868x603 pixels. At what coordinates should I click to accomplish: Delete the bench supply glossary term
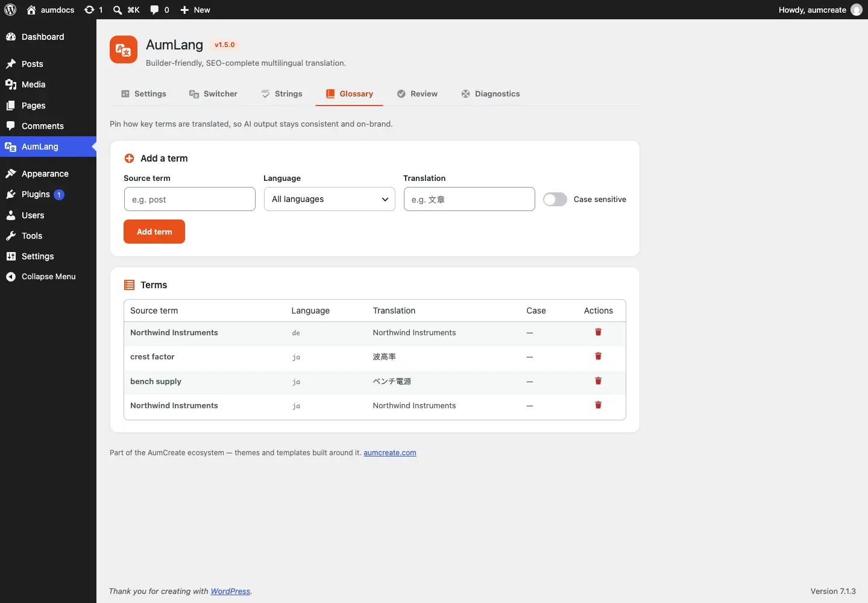click(598, 381)
